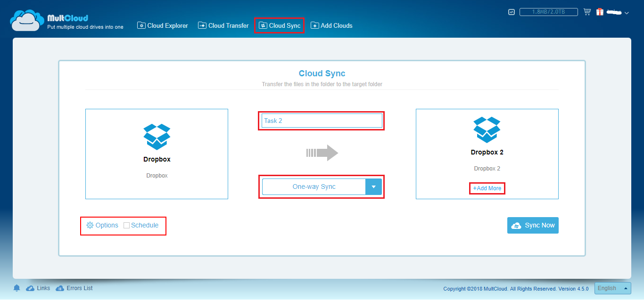Open the Links list

click(x=38, y=288)
